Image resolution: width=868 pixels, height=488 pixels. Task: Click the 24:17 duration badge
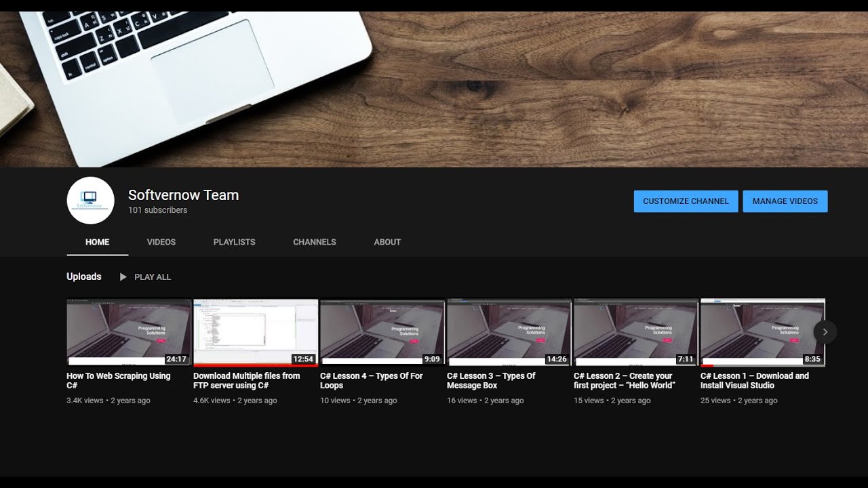176,359
